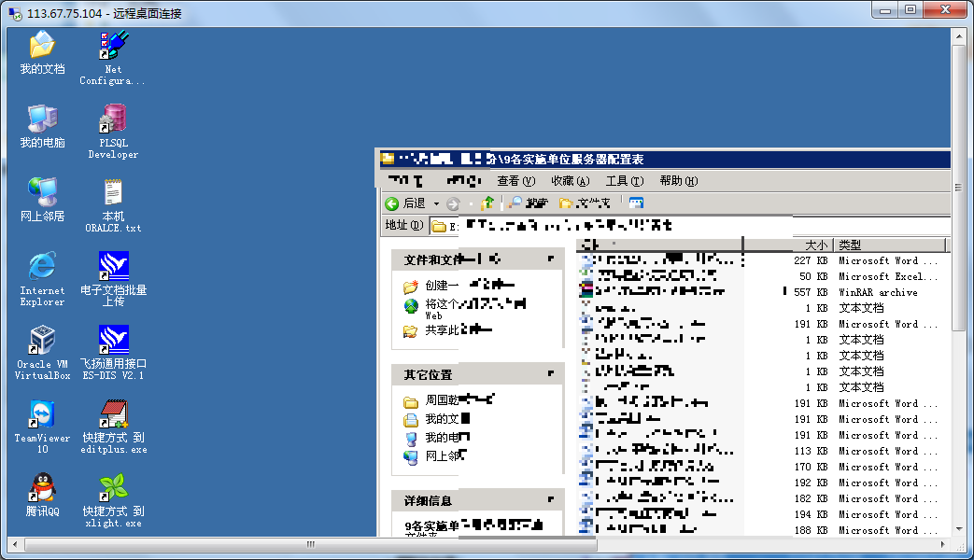Click the 共享此文件夹 task link
This screenshot has width=974, height=560.
[447, 330]
